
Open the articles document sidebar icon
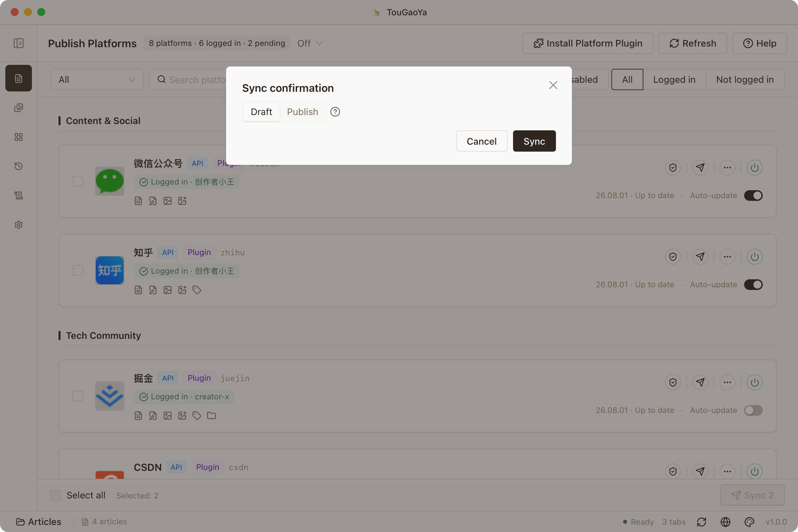coord(18,78)
